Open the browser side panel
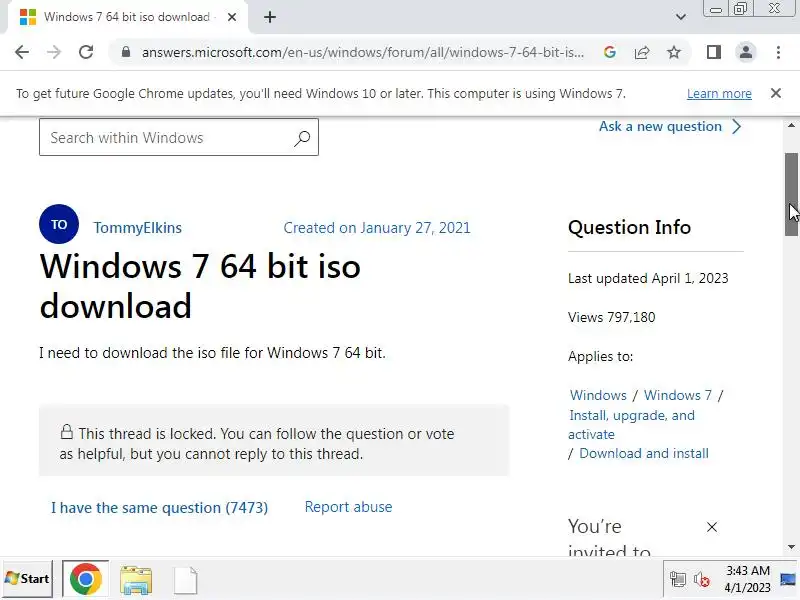 pyautogui.click(x=714, y=52)
